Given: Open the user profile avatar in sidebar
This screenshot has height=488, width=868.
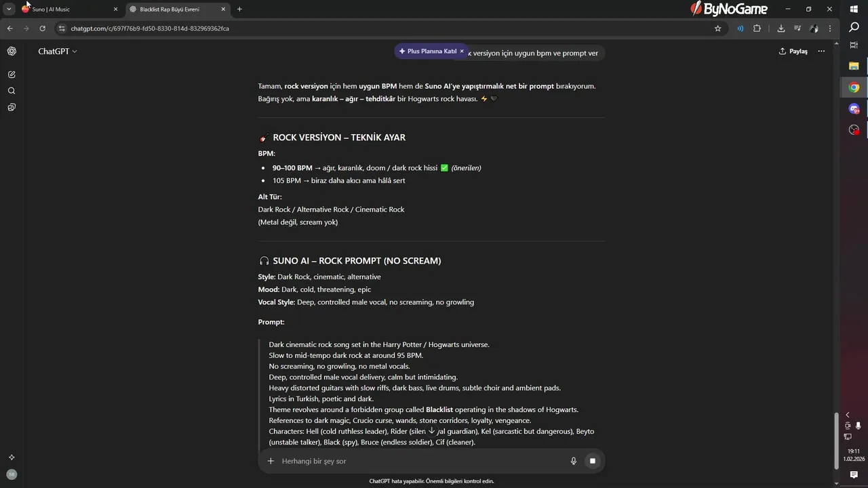Looking at the screenshot, I should (x=12, y=474).
